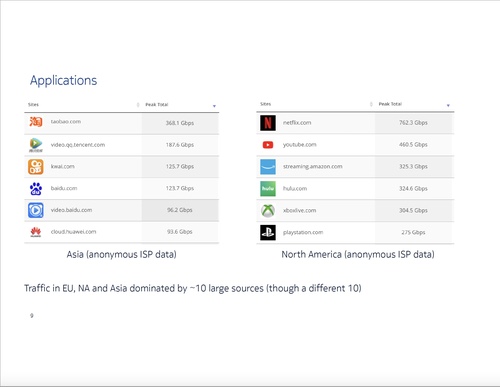Click the playstation.com site name

[303, 232]
